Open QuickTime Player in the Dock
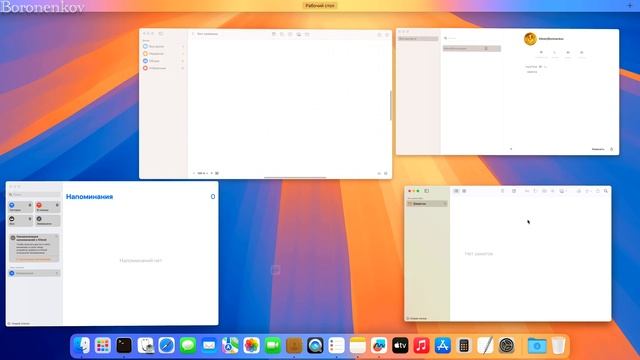 tap(315, 346)
